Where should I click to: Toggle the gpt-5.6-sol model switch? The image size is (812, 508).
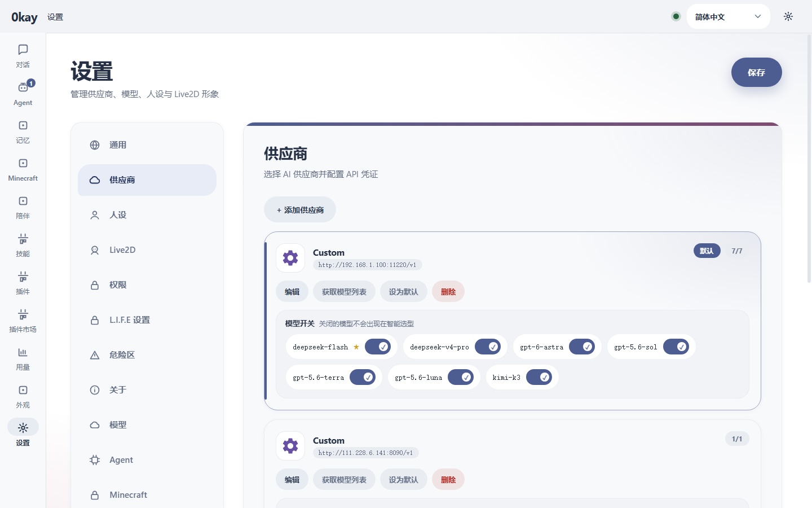(x=676, y=347)
